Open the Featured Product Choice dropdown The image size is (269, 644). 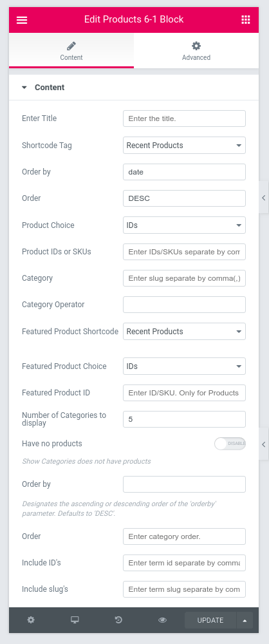(x=185, y=366)
